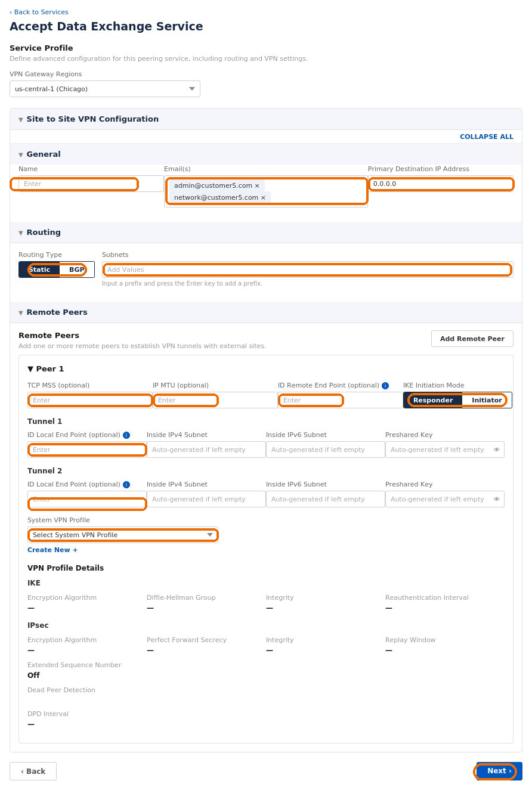The image size is (532, 790).
Task: Collapse the General section
Action: pyautogui.click(x=21, y=154)
